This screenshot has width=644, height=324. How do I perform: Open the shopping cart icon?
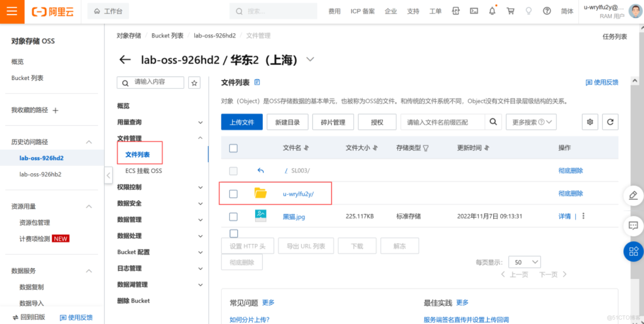click(x=510, y=11)
